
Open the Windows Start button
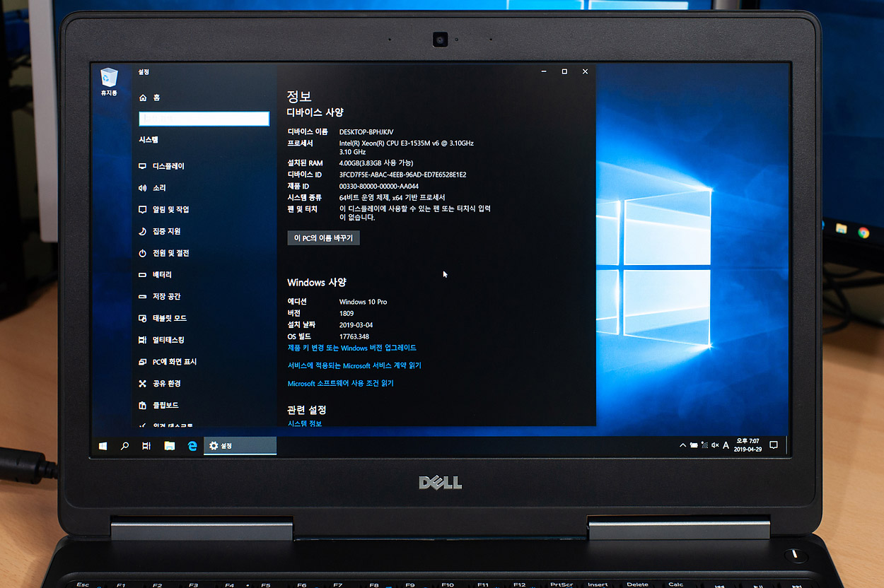click(x=103, y=446)
